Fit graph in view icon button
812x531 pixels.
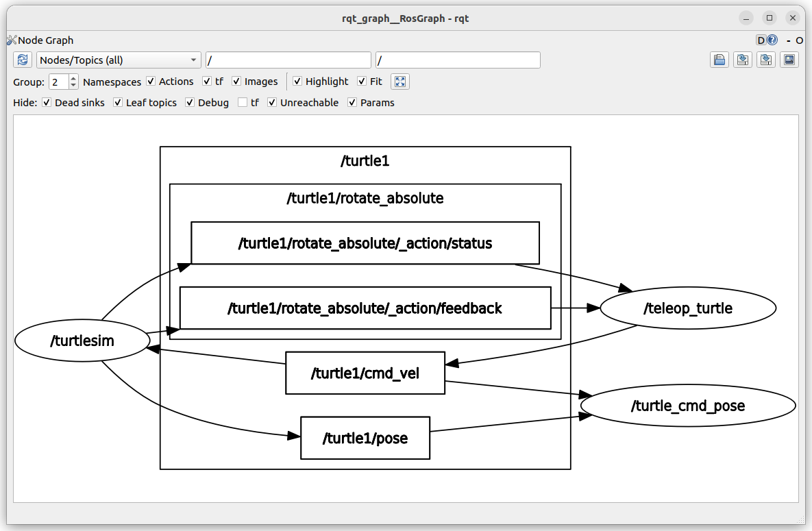(x=399, y=82)
